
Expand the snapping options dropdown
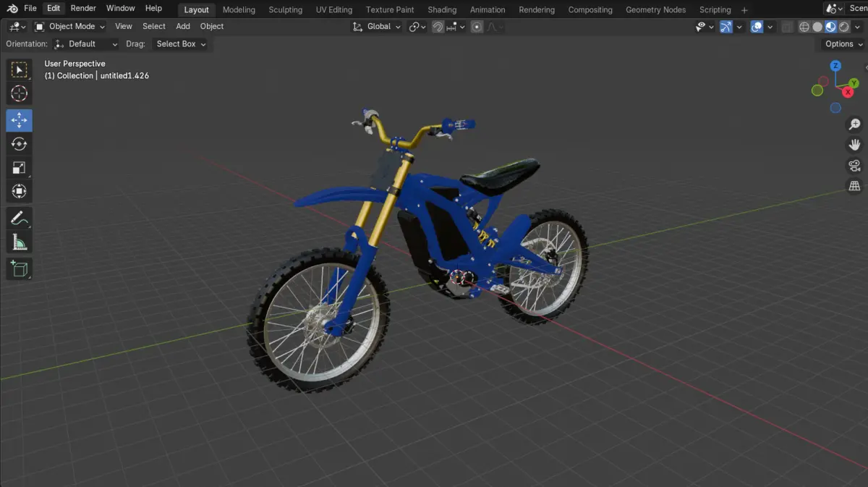point(456,27)
